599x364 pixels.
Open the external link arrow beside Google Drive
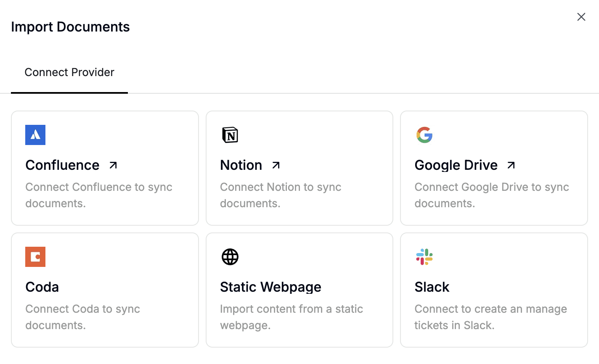pos(511,165)
